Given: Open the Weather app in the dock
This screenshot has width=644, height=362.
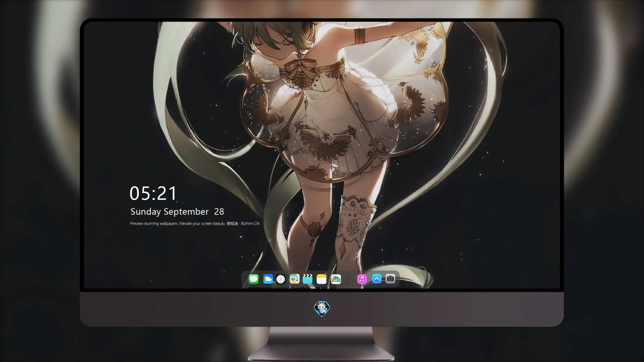Looking at the screenshot, I should [x=268, y=279].
